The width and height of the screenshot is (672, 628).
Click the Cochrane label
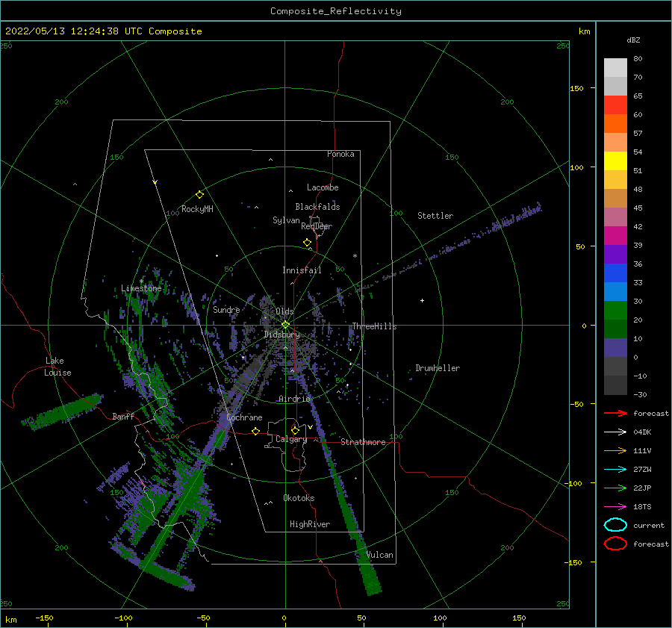tap(244, 417)
